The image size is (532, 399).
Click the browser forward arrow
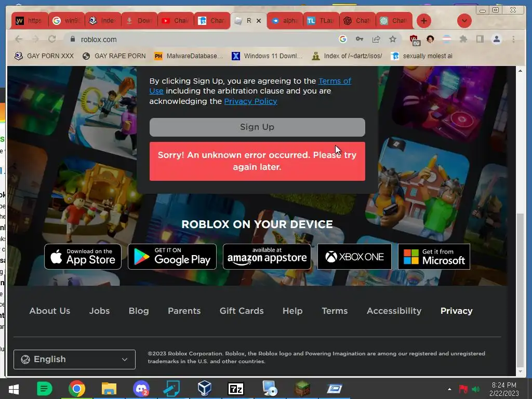(x=35, y=39)
